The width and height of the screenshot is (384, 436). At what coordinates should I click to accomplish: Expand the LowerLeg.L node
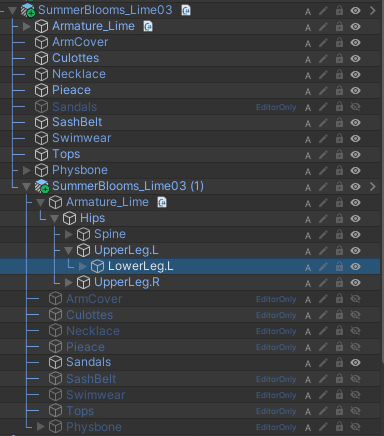point(83,266)
